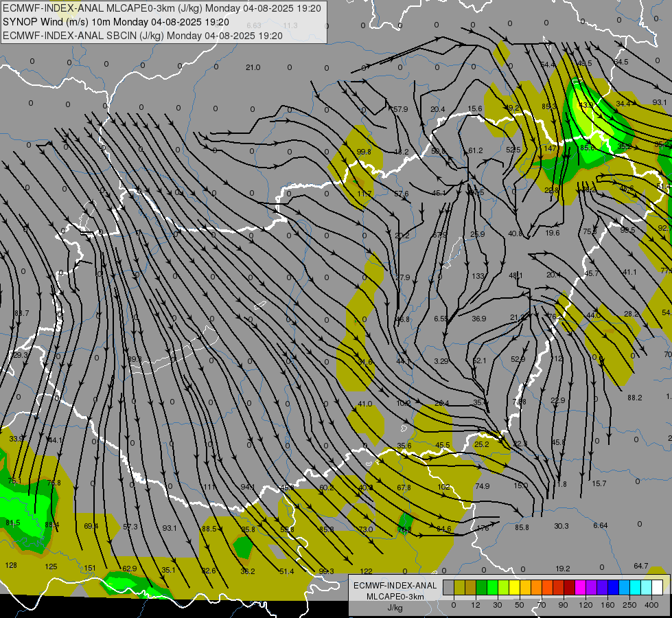Click the cyan legend swatch
This screenshot has width=672, height=618.
point(636,587)
